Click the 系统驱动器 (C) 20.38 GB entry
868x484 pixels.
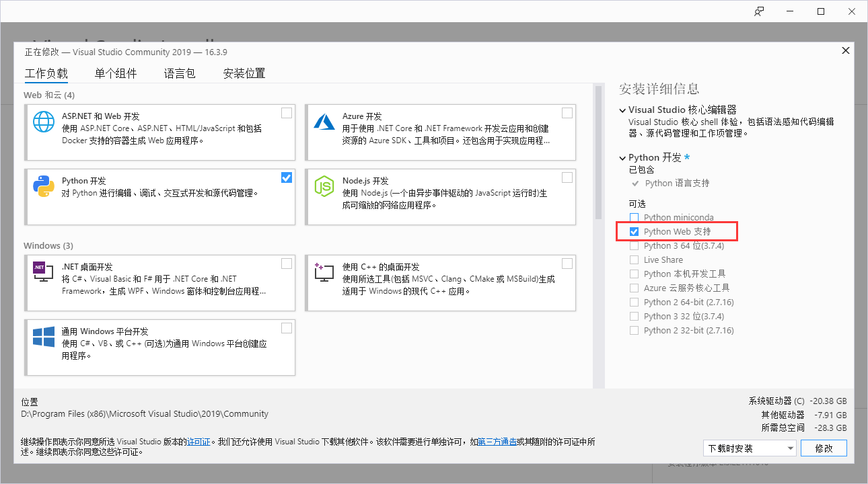click(x=798, y=401)
